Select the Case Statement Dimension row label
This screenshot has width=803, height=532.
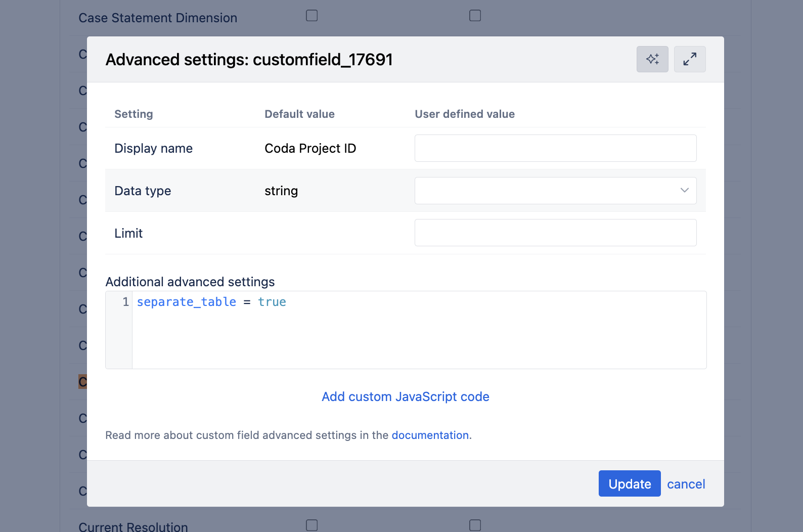coord(158,18)
